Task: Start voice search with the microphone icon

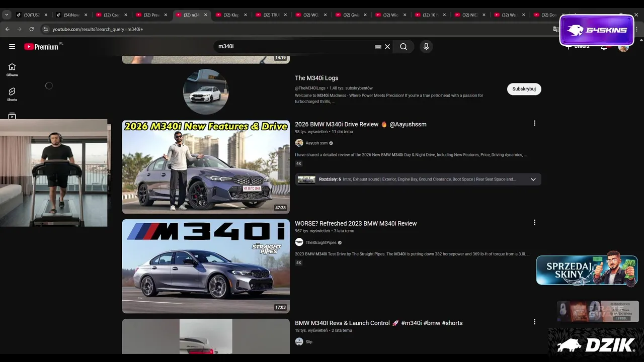Action: point(426,47)
